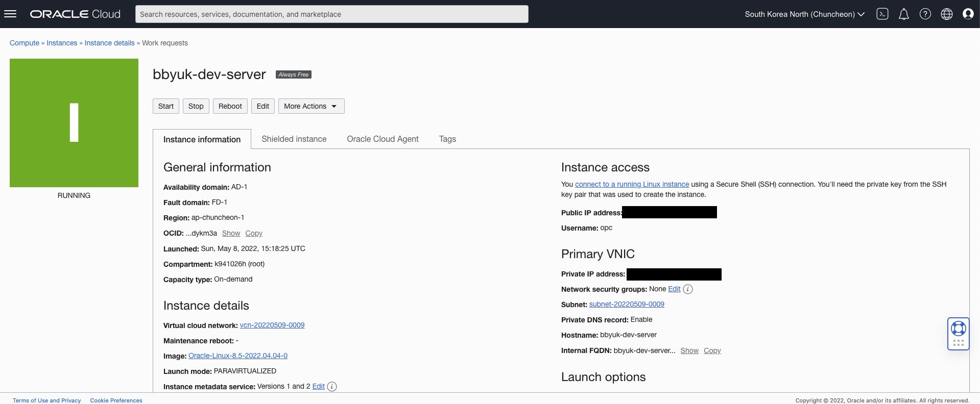Click the Availability domain AD-1 text

pyautogui.click(x=240, y=187)
